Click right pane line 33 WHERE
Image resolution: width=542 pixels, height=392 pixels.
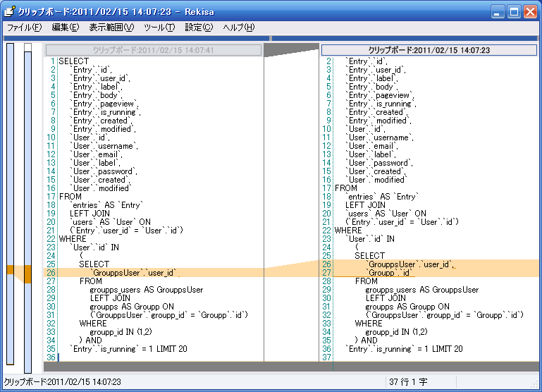[369, 324]
